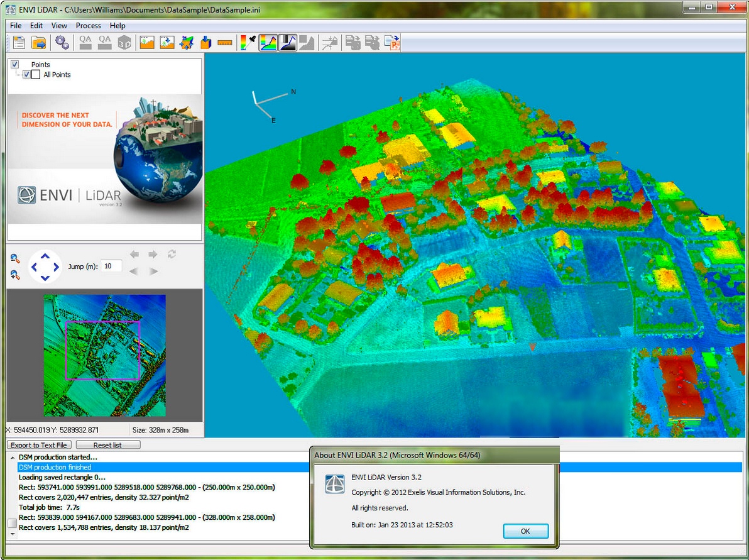Open the File menu
Image resolution: width=749 pixels, height=560 pixels.
(x=16, y=26)
